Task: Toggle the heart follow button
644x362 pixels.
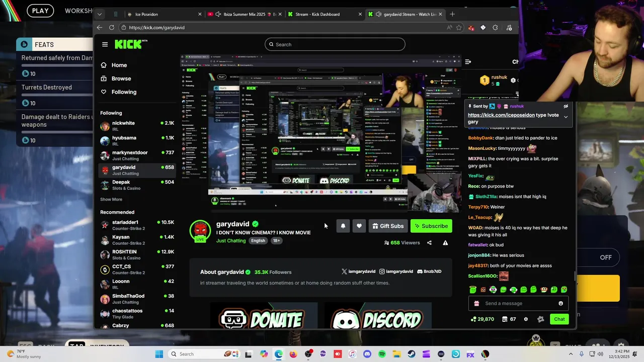Action: click(359, 226)
